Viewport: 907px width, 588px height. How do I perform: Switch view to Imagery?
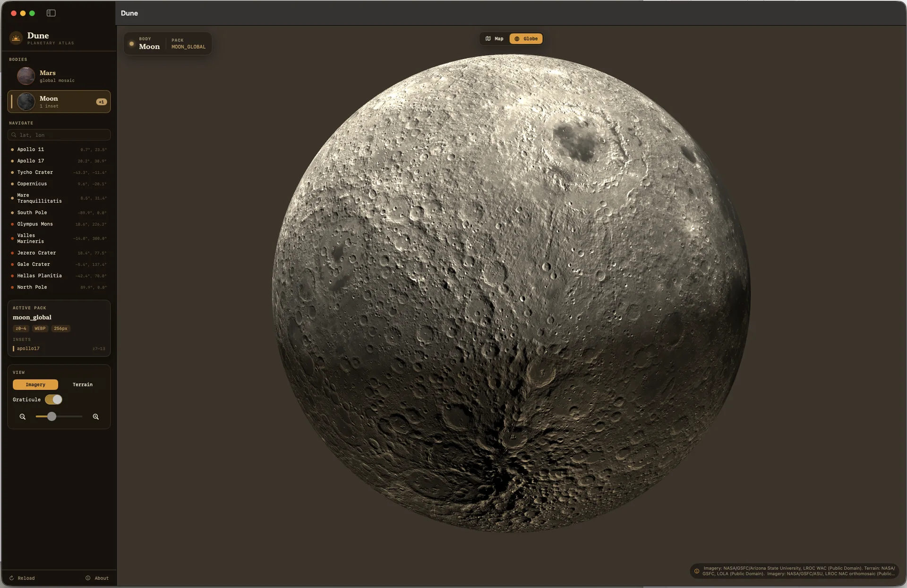tap(35, 384)
